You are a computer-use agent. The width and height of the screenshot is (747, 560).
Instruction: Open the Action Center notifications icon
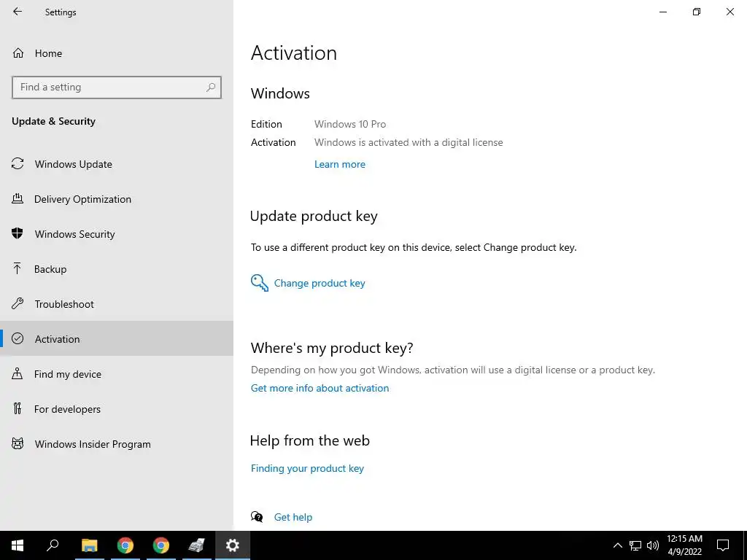[x=723, y=545]
